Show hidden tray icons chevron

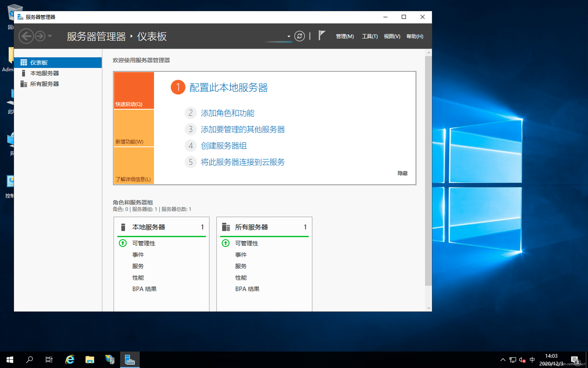click(x=503, y=359)
